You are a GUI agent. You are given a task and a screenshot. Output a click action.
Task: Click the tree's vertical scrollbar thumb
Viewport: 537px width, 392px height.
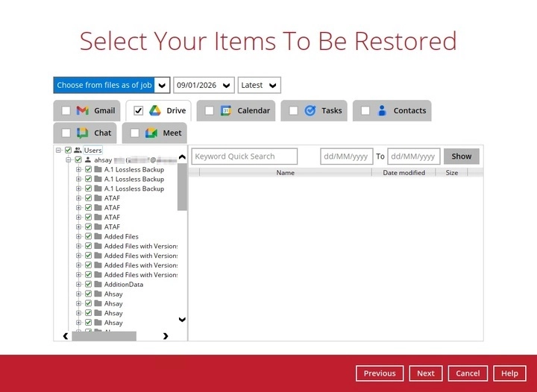(182, 186)
